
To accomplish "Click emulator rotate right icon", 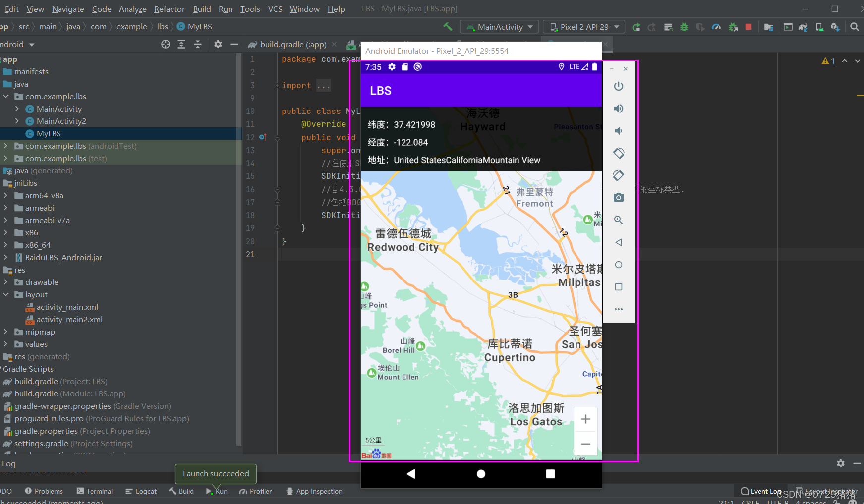I will coord(619,175).
